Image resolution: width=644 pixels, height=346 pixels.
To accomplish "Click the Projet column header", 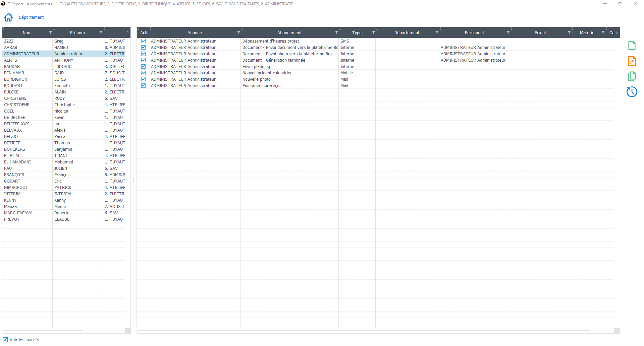I will 540,32.
